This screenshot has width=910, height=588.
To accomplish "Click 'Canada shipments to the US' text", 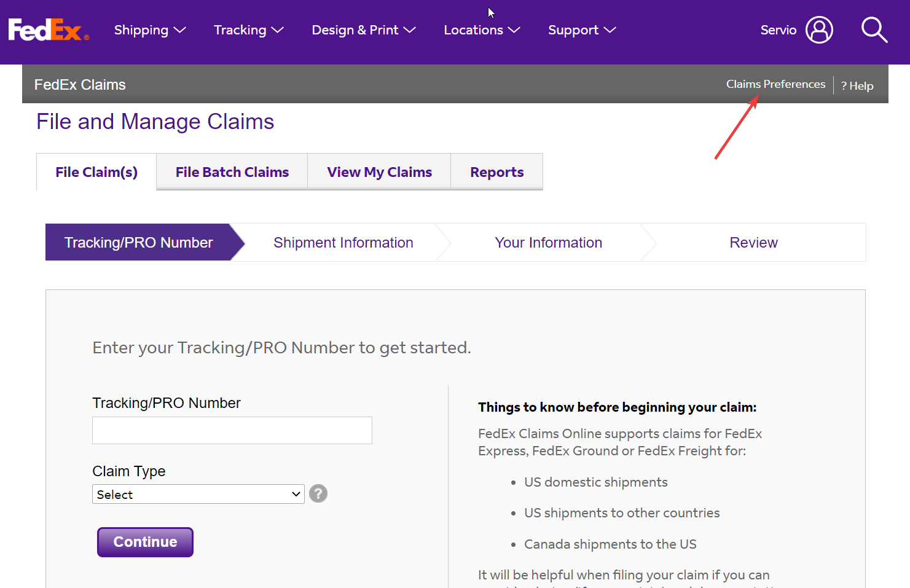I will [x=610, y=544].
